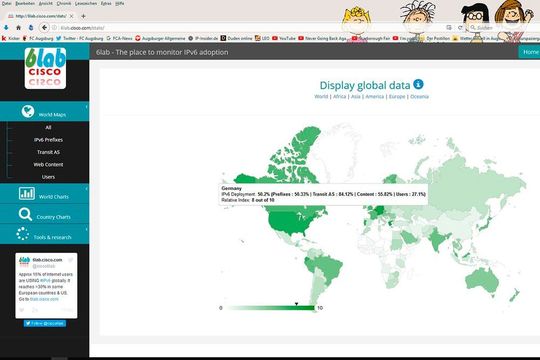Click the legend marker triangle
540x360 pixels.
point(296,304)
